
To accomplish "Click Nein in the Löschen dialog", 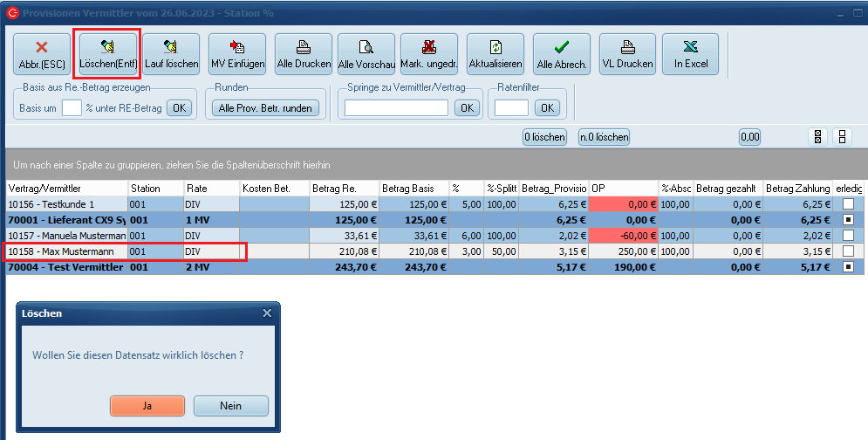I will coord(230,406).
